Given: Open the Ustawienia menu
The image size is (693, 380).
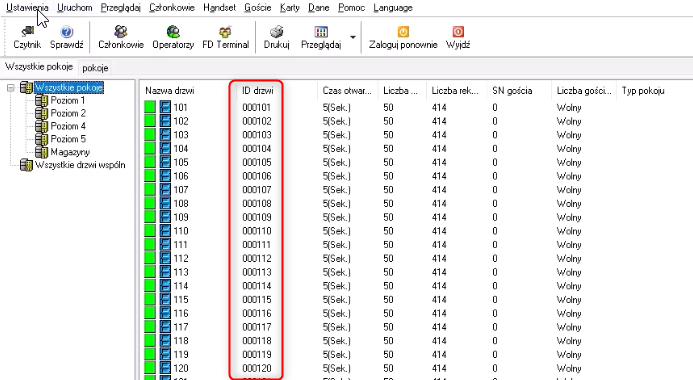Looking at the screenshot, I should (27, 8).
